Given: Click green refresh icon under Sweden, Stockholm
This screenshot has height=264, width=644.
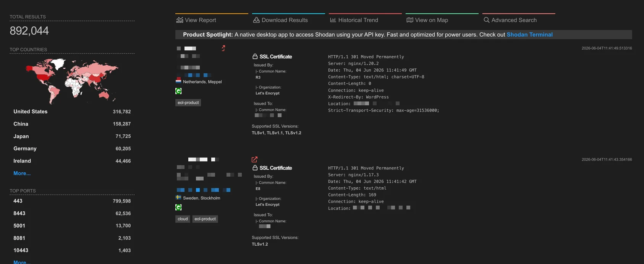Looking at the screenshot, I should (178, 207).
